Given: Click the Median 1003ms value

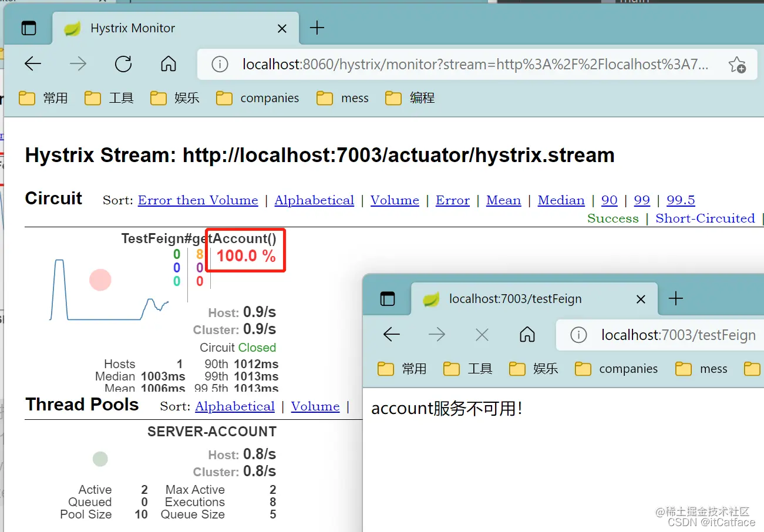Looking at the screenshot, I should (163, 376).
